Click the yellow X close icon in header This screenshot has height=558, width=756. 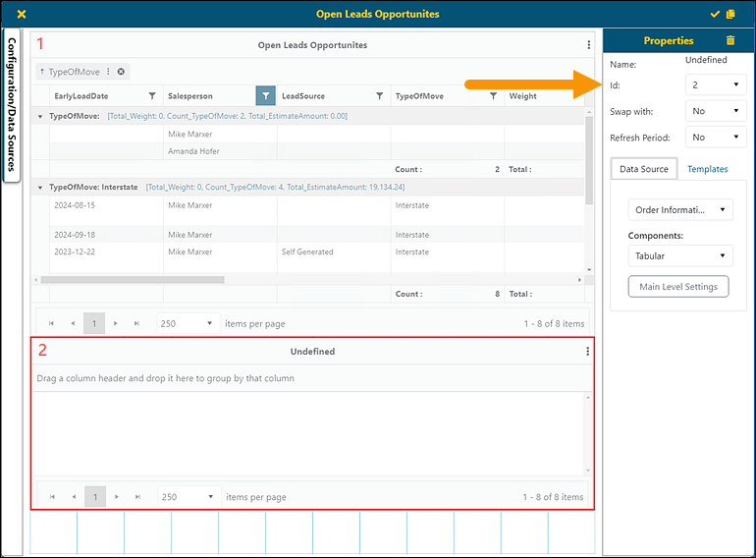[22, 15]
